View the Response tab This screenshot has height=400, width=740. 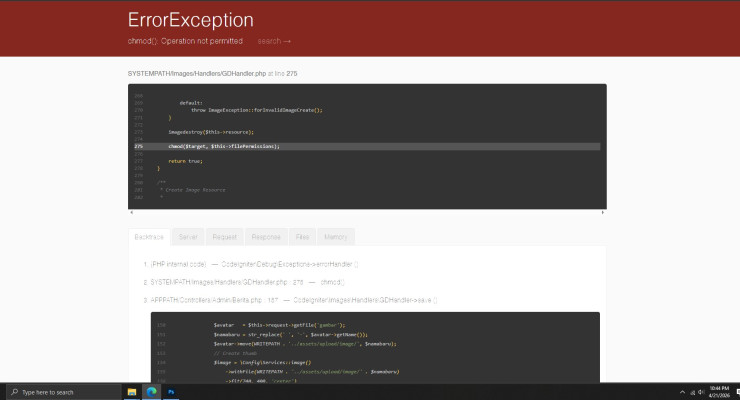click(265, 237)
